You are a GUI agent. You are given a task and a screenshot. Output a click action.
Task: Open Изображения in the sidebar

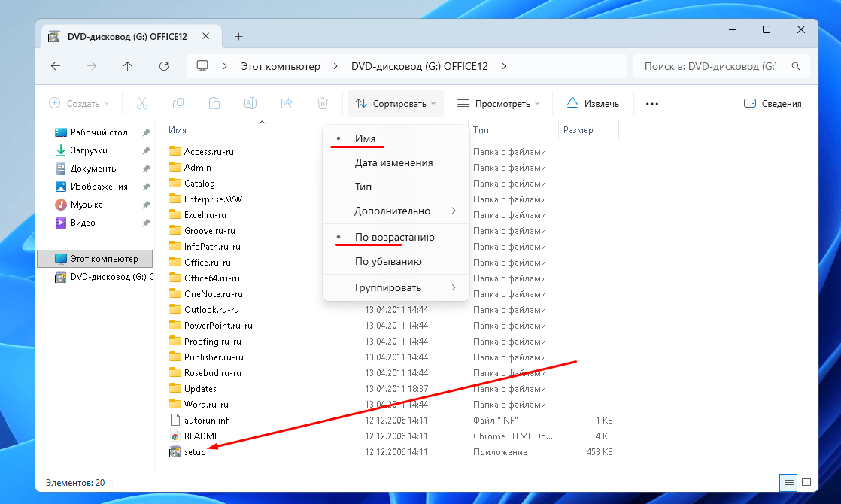(x=99, y=187)
